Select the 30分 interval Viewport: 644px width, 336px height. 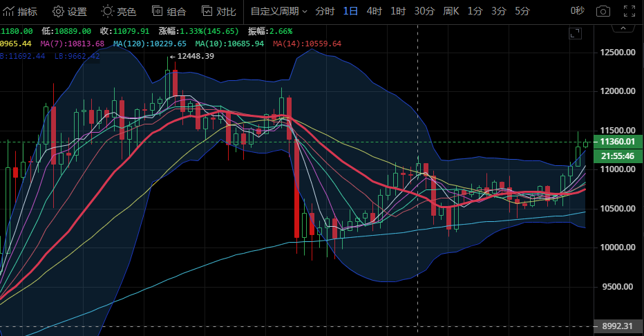424,11
